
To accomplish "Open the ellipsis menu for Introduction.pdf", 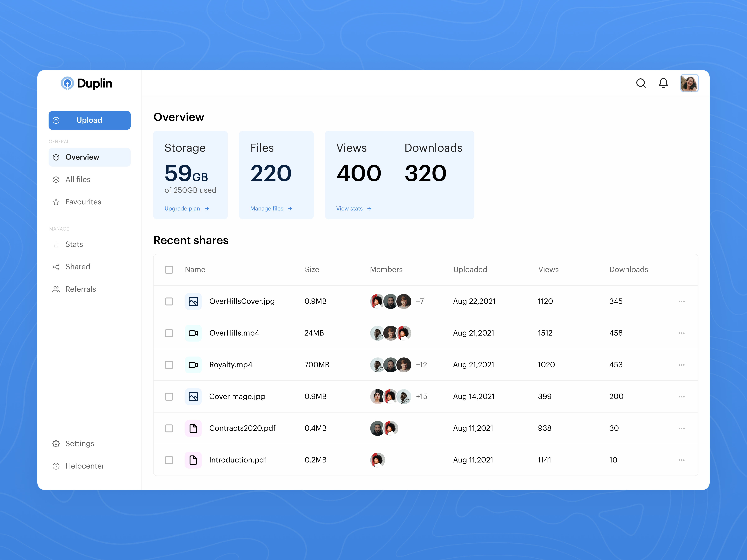I will (681, 460).
